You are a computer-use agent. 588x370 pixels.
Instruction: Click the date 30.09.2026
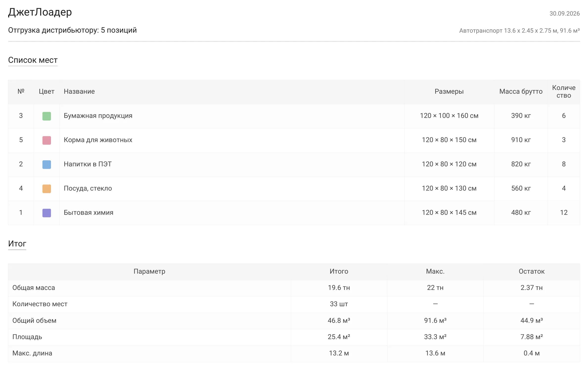[565, 13]
